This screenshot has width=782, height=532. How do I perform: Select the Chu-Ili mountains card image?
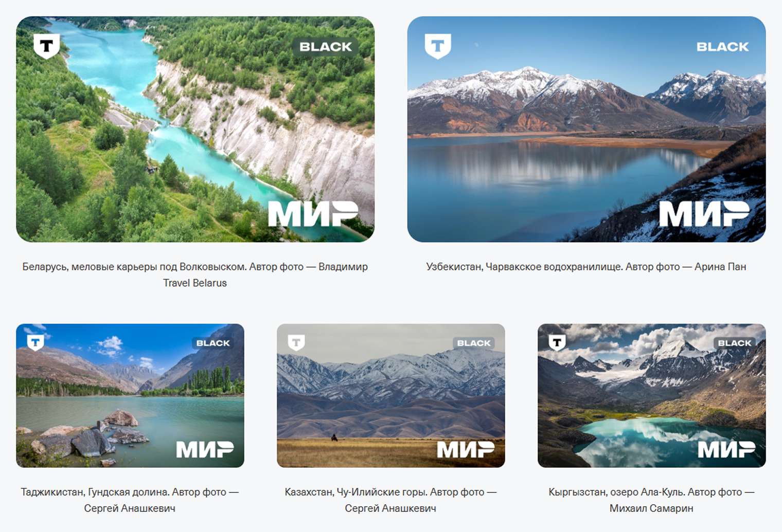point(391,395)
